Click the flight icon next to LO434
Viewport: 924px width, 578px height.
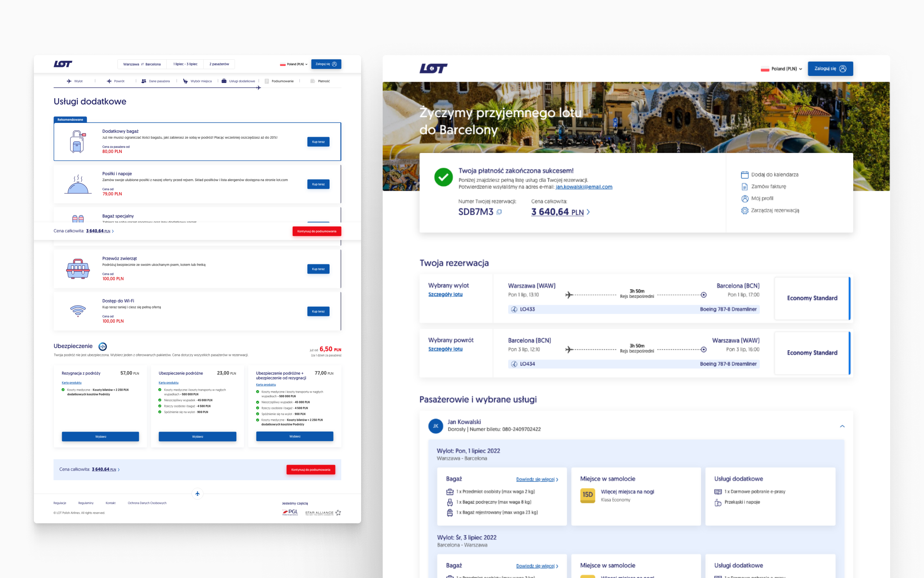pos(514,364)
